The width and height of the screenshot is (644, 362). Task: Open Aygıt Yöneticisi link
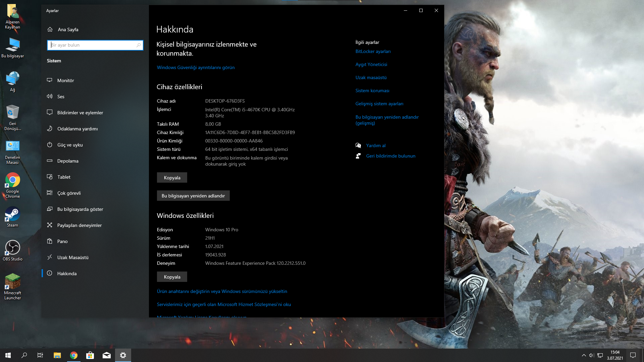pos(371,64)
